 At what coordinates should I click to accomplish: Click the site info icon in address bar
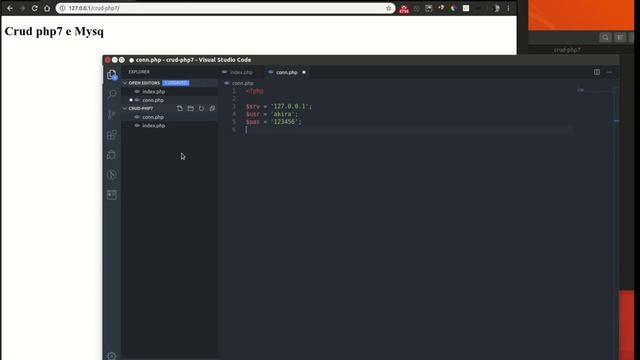tap(62, 8)
